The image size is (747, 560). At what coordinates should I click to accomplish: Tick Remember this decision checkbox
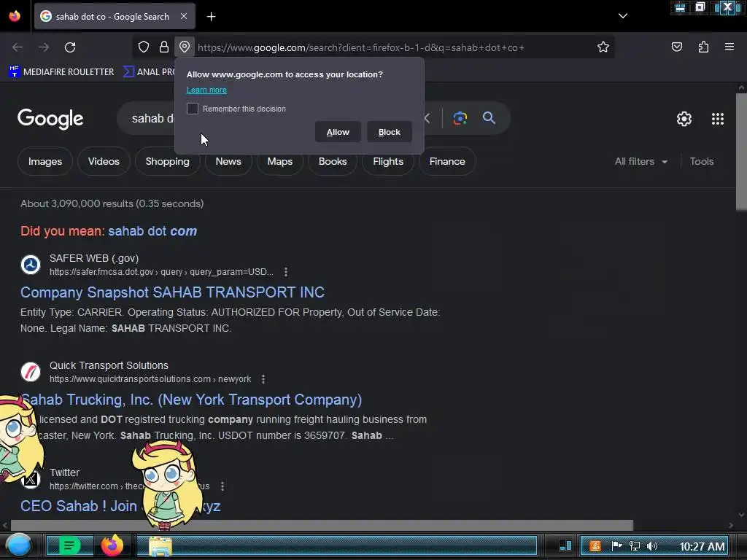(193, 109)
